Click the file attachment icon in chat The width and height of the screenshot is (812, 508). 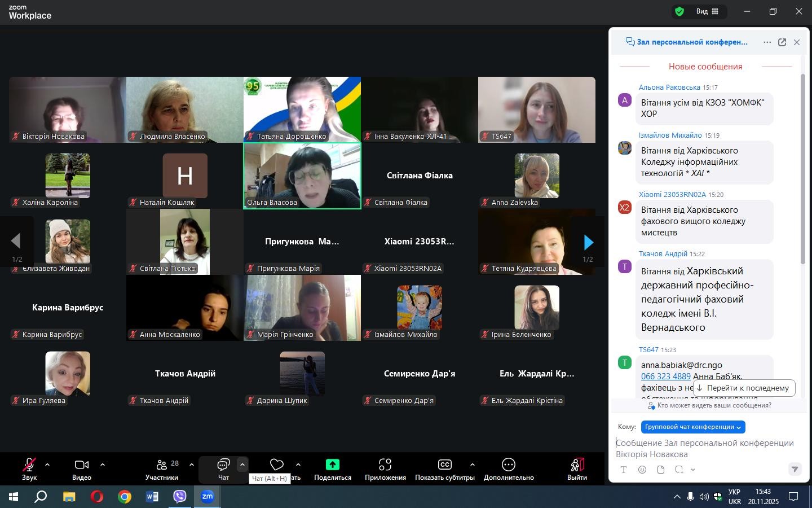[x=661, y=470]
